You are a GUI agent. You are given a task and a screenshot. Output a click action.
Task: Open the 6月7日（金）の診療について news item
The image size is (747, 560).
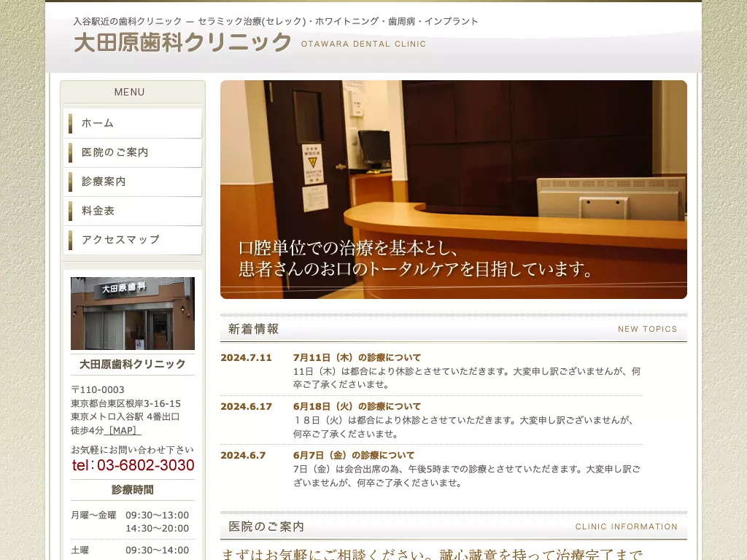tap(354, 455)
